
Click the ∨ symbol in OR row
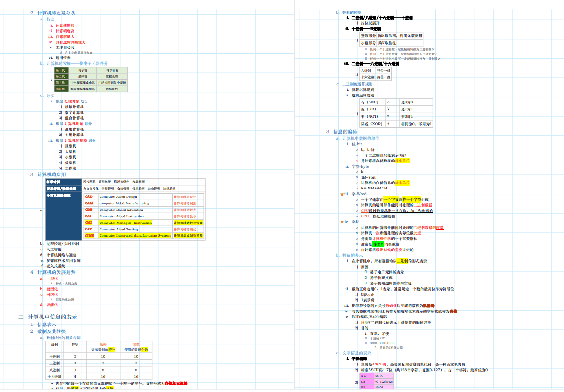(389, 109)
